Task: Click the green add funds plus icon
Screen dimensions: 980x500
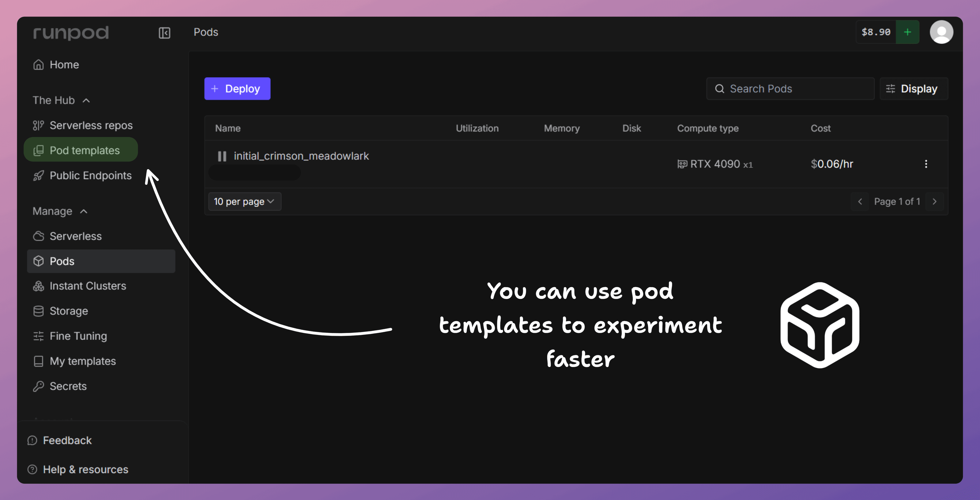Action: [x=907, y=32]
